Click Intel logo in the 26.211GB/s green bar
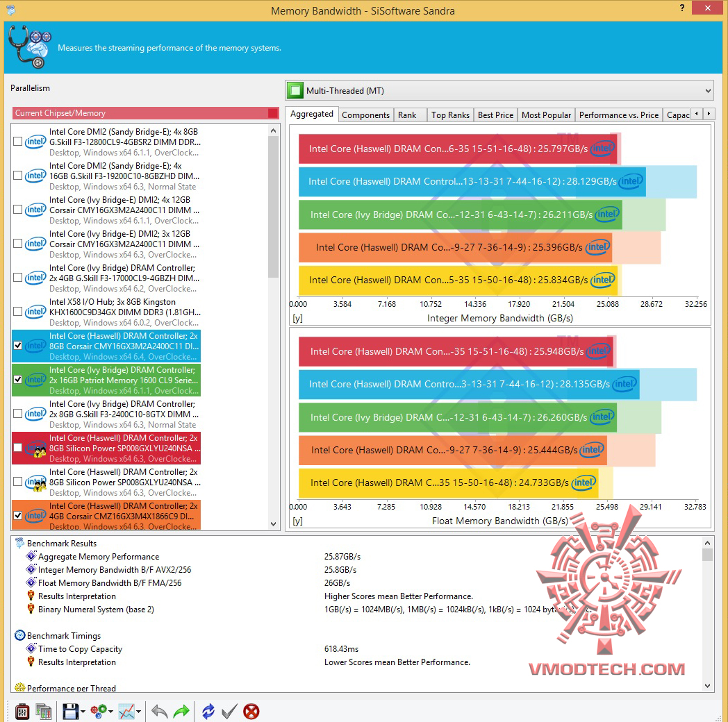This screenshot has height=722, width=728. 607,214
